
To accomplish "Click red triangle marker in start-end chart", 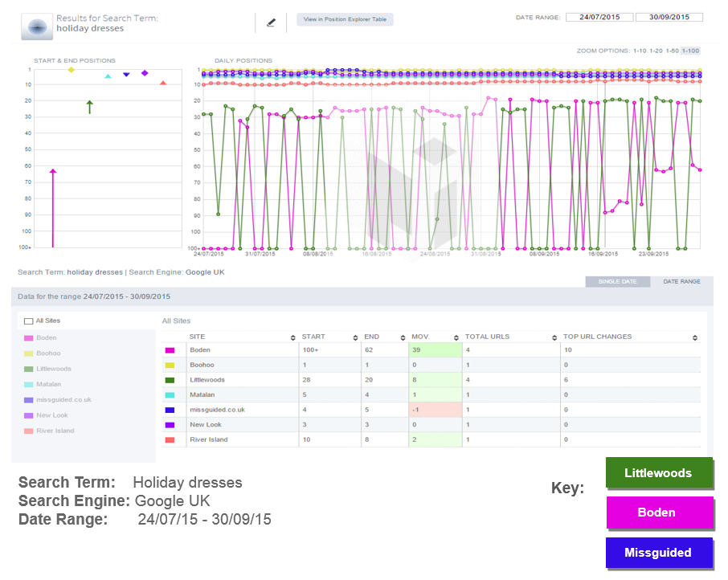I will click(163, 83).
